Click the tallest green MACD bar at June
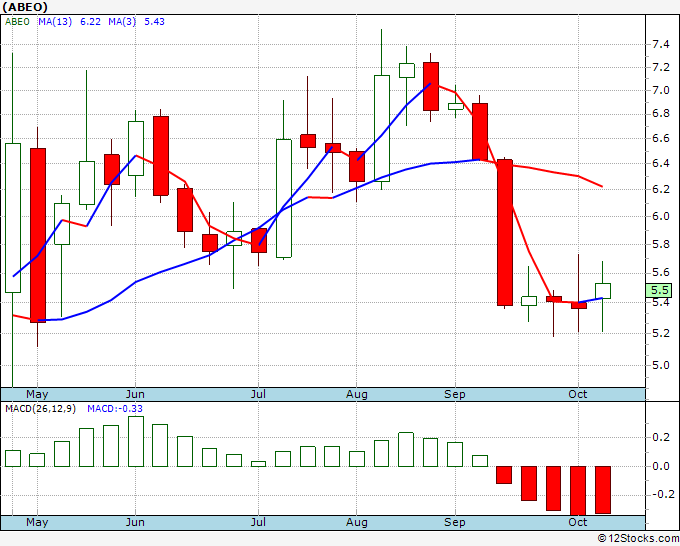The image size is (680, 546). point(136,441)
